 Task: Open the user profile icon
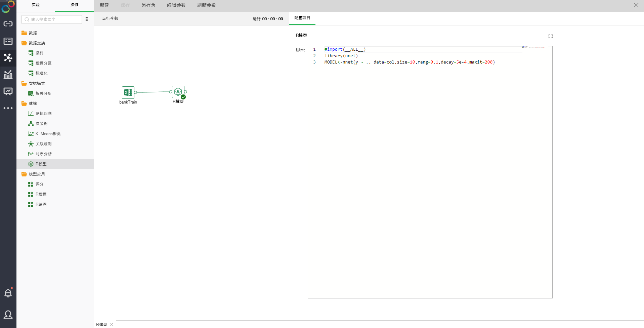pos(8,315)
